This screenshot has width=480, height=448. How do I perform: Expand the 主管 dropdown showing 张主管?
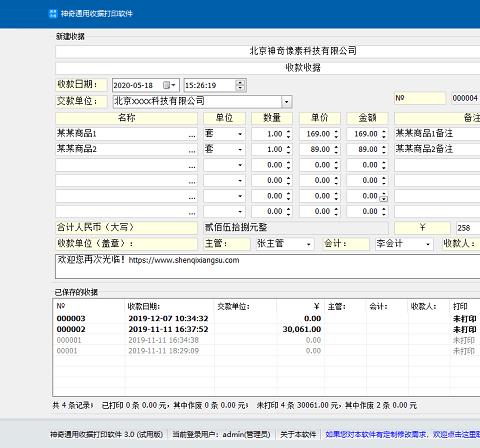pos(309,244)
